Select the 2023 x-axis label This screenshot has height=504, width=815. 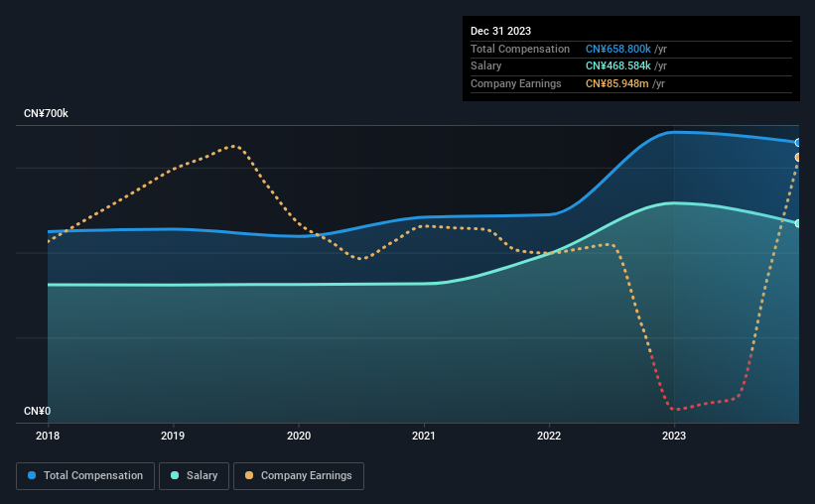pos(674,436)
